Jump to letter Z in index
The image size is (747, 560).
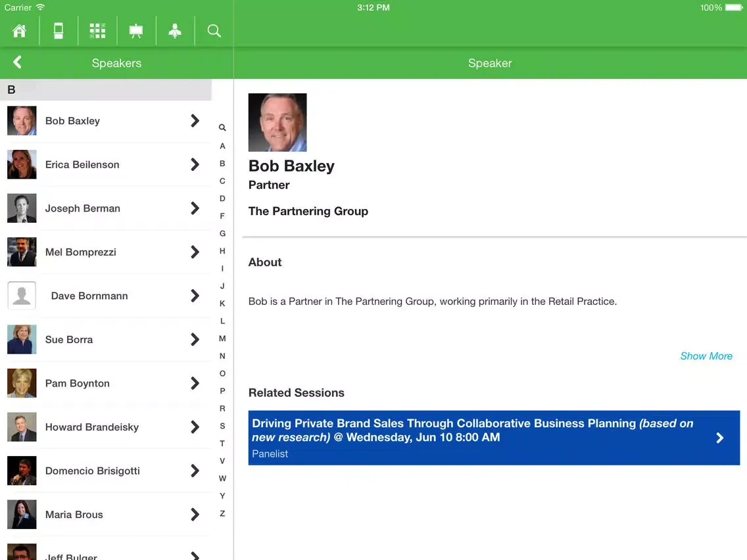coord(222,514)
